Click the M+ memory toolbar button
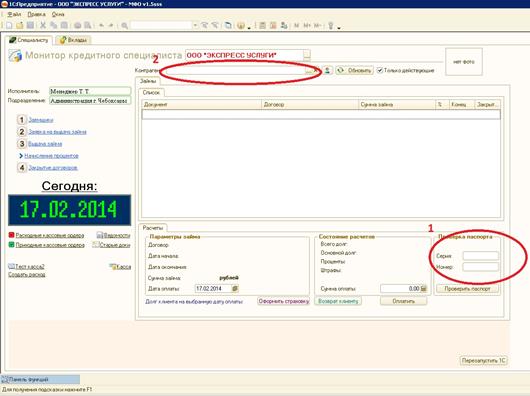530x396 pixels. (307, 25)
